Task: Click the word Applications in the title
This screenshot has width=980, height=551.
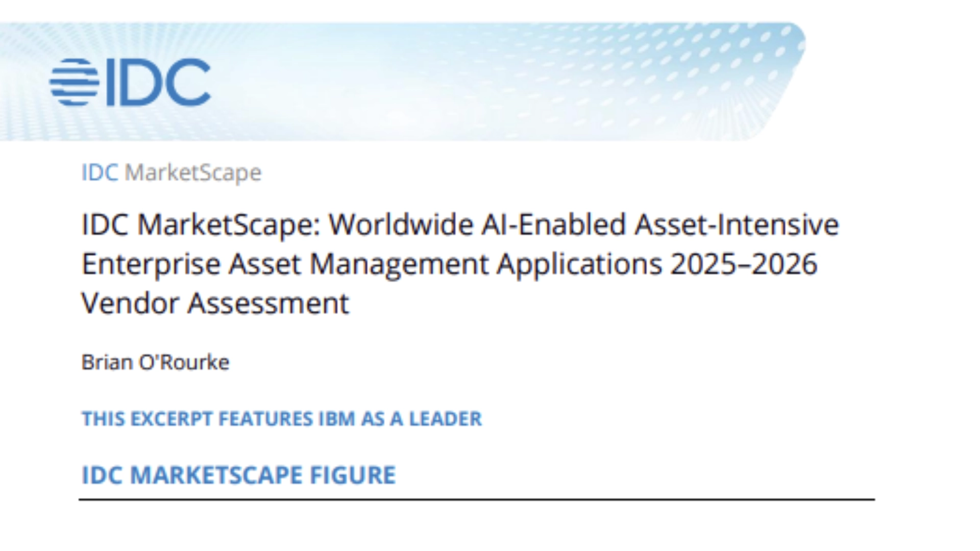Action: (579, 264)
